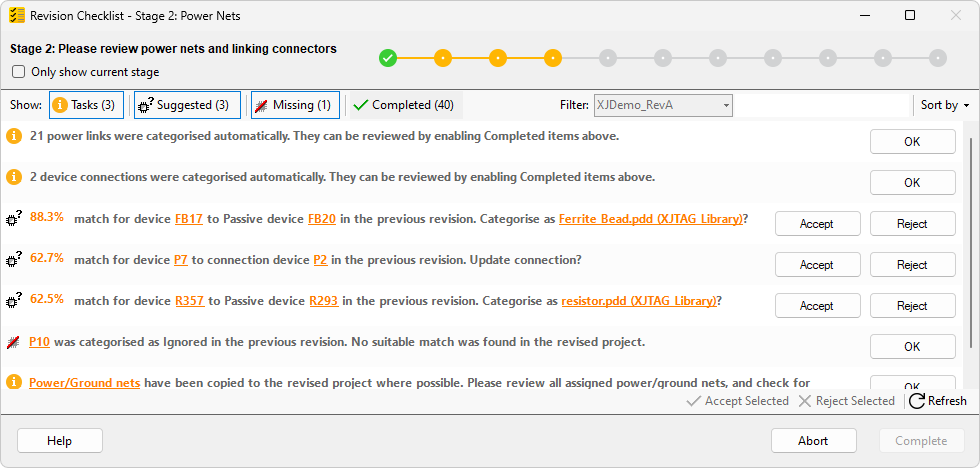Viewport: 980px width, 468px height.
Task: Accept the FB17 Ferrite Bead match
Action: point(816,224)
